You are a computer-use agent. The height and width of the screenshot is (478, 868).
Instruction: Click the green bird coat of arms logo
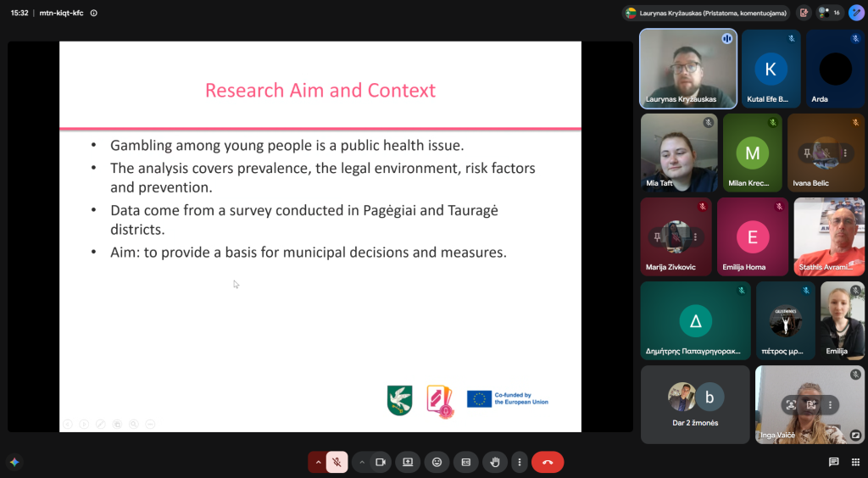[x=400, y=400]
